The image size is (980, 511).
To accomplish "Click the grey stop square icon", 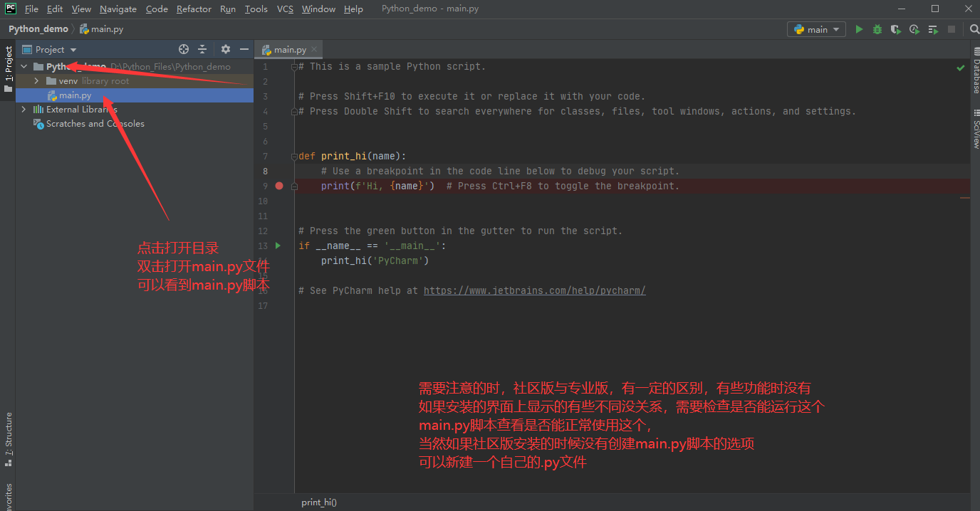I will coord(952,29).
